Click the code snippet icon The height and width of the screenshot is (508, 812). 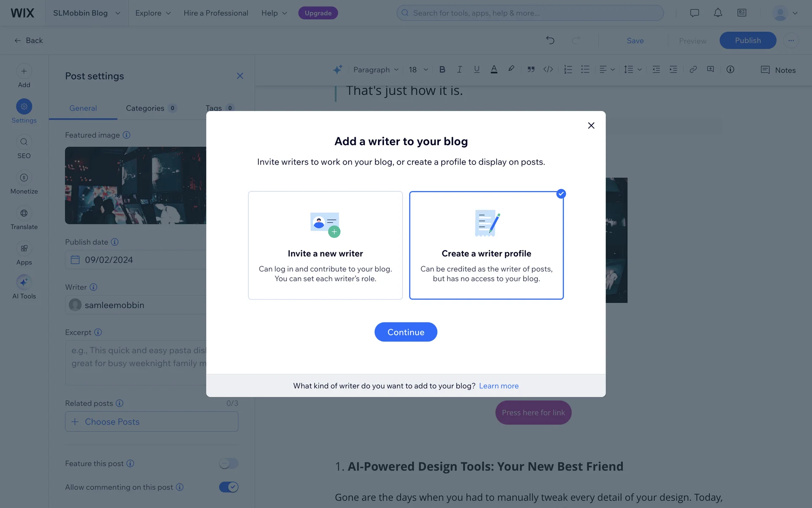pos(548,69)
